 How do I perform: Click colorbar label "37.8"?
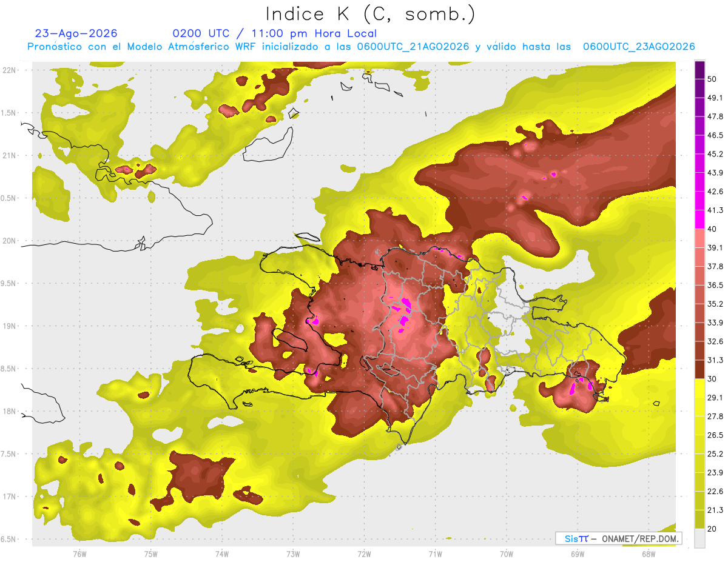tap(715, 266)
